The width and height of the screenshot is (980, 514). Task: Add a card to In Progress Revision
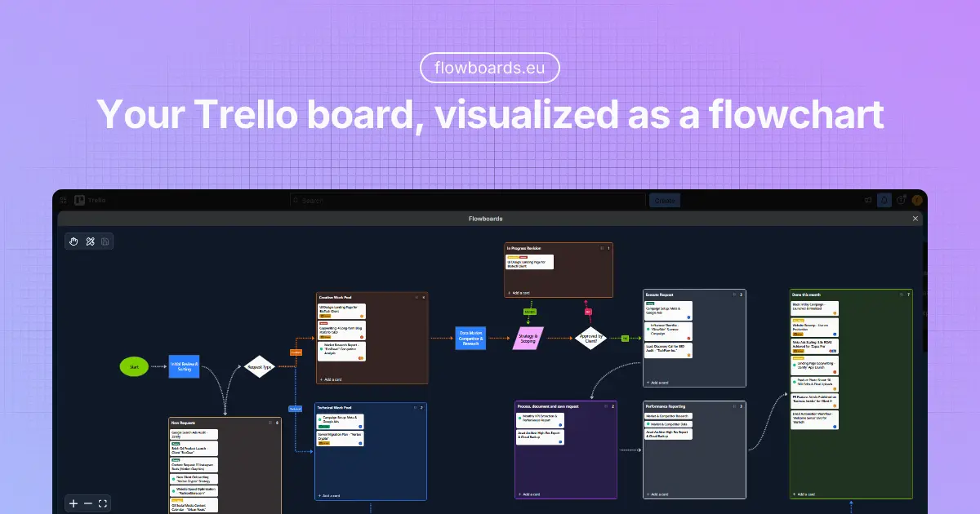pyautogui.click(x=521, y=292)
